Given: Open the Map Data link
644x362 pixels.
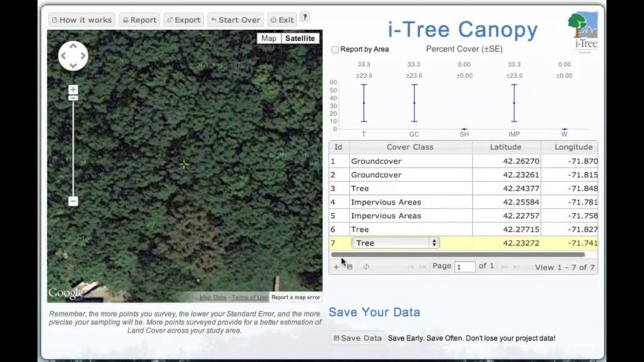Looking at the screenshot, I should (213, 297).
